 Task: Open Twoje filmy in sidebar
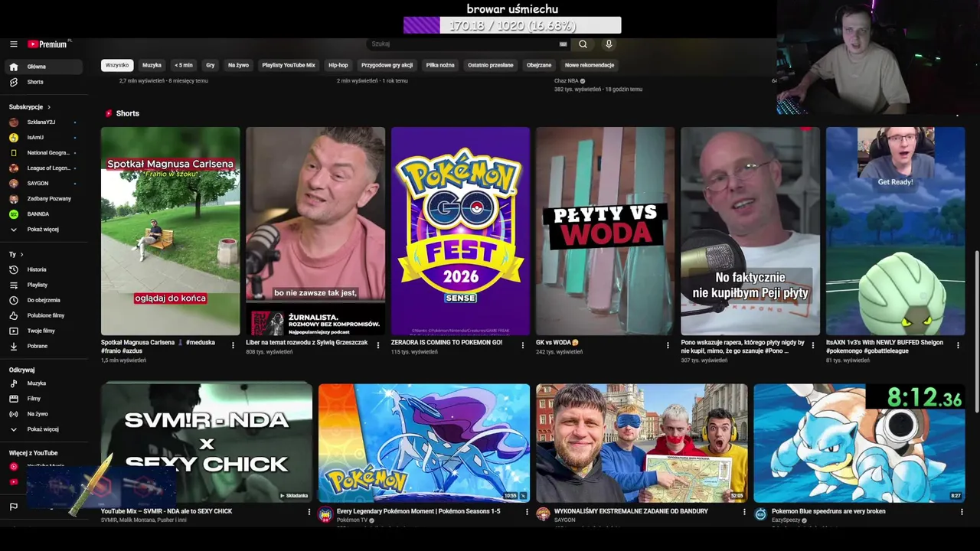click(x=45, y=331)
